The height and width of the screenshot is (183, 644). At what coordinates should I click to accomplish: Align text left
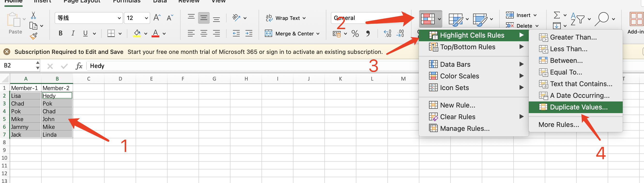tap(191, 33)
